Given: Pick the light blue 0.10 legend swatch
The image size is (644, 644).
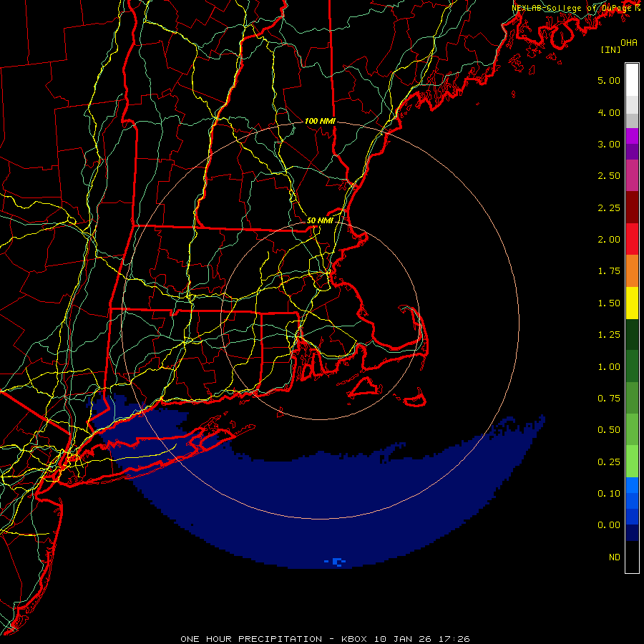Looking at the screenshot, I should pos(632,485).
